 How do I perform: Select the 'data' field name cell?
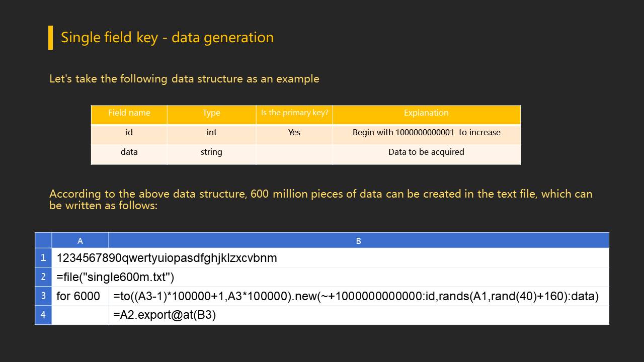click(129, 152)
